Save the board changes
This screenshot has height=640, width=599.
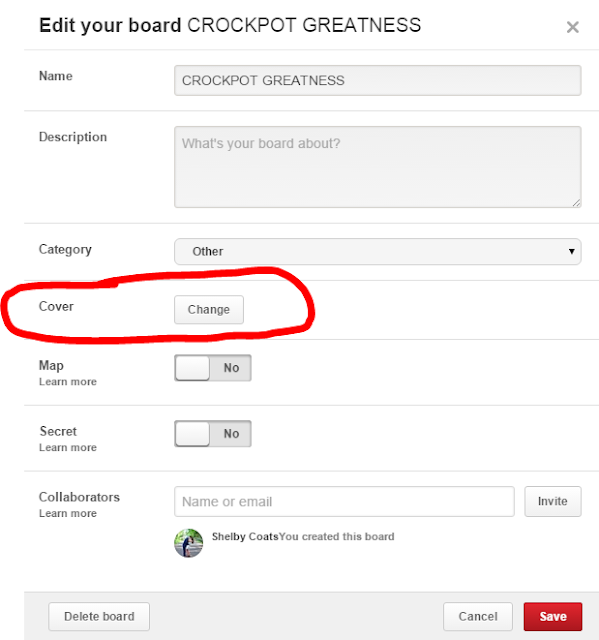553,616
